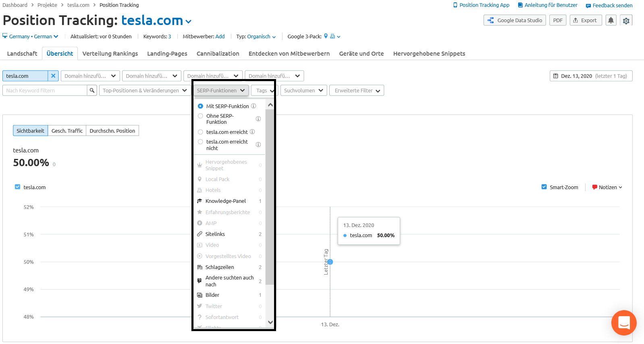Click the Andere suchten auch nach icon

(199, 281)
